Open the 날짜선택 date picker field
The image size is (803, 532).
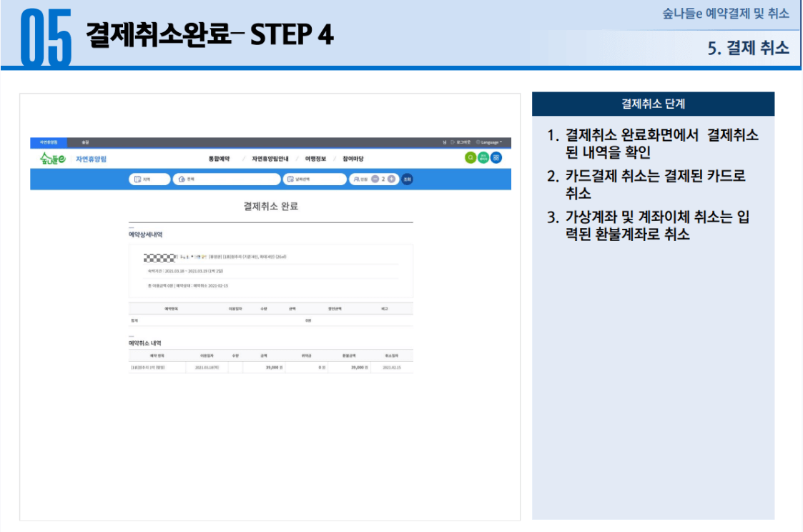[x=315, y=179]
